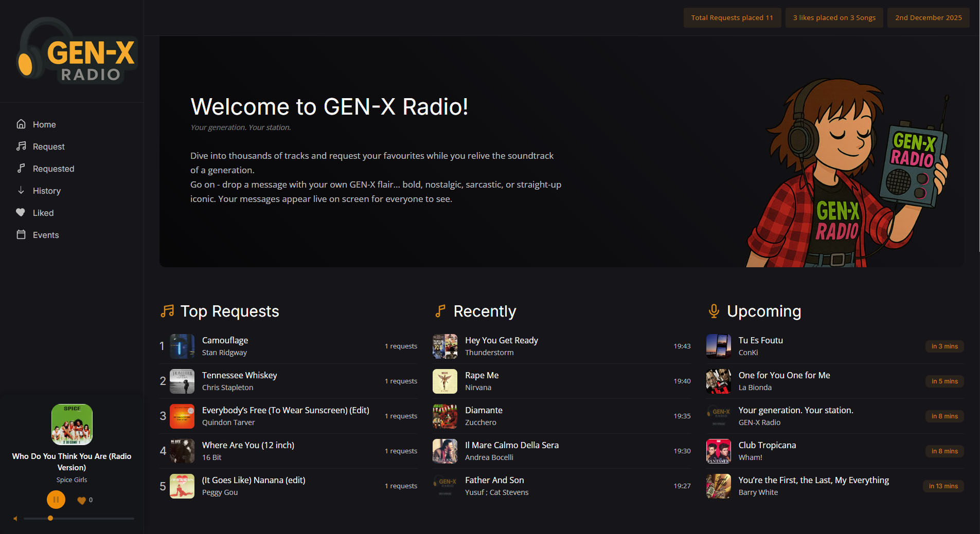Open History using the arrow icon
This screenshot has width=980, height=534.
coord(21,190)
